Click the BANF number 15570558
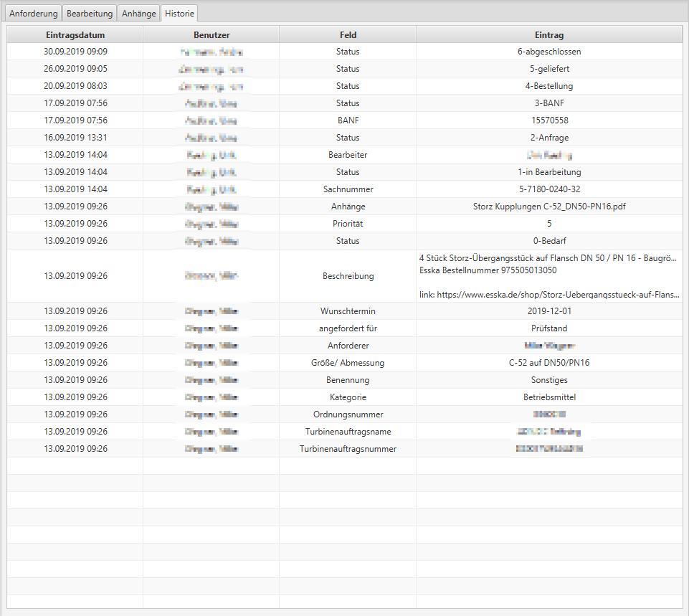Viewport: 689px width, 616px height. tap(549, 120)
